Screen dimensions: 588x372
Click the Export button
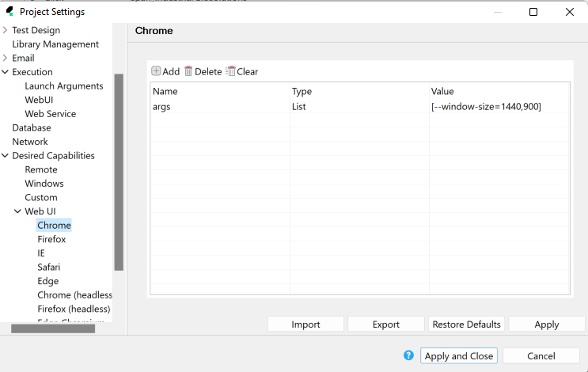pos(386,325)
